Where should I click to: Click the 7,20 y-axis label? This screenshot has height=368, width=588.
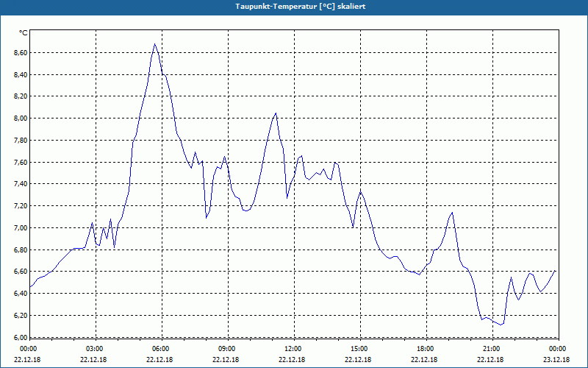pyautogui.click(x=21, y=206)
